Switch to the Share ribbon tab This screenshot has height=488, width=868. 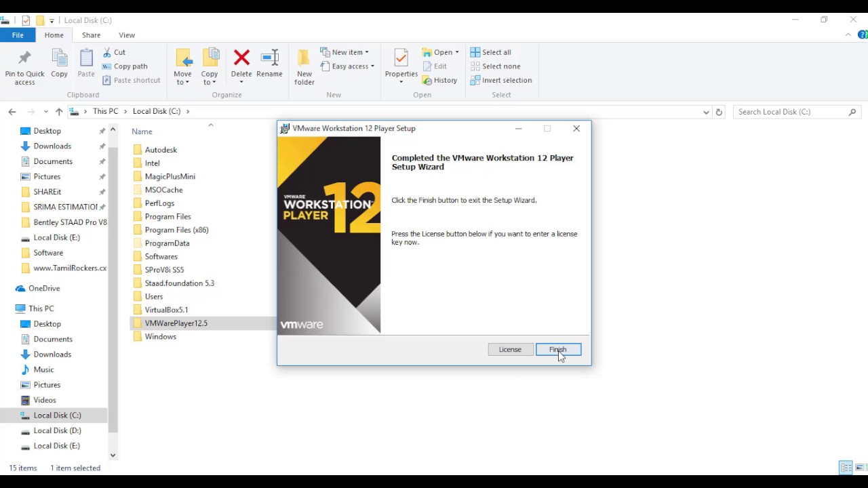pyautogui.click(x=91, y=35)
